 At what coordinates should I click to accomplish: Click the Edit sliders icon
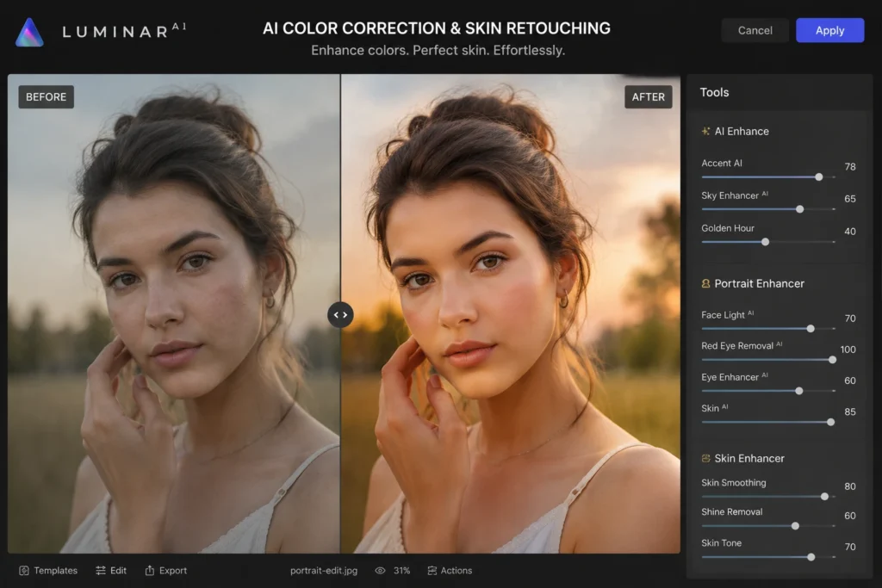tap(101, 571)
